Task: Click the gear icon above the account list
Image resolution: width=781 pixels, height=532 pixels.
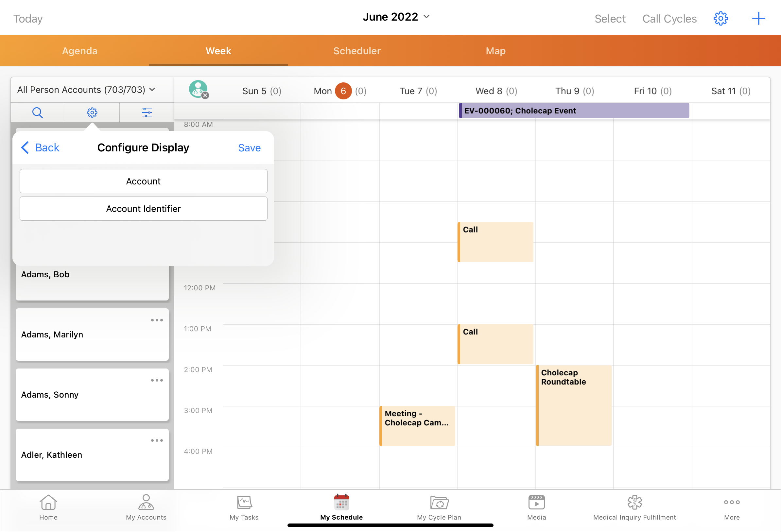Action: click(x=92, y=112)
